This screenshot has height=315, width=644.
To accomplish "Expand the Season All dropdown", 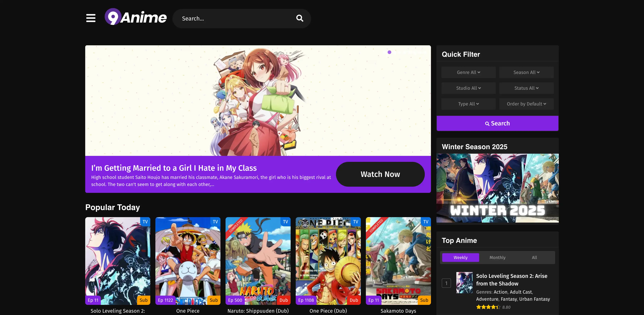I will (x=526, y=72).
